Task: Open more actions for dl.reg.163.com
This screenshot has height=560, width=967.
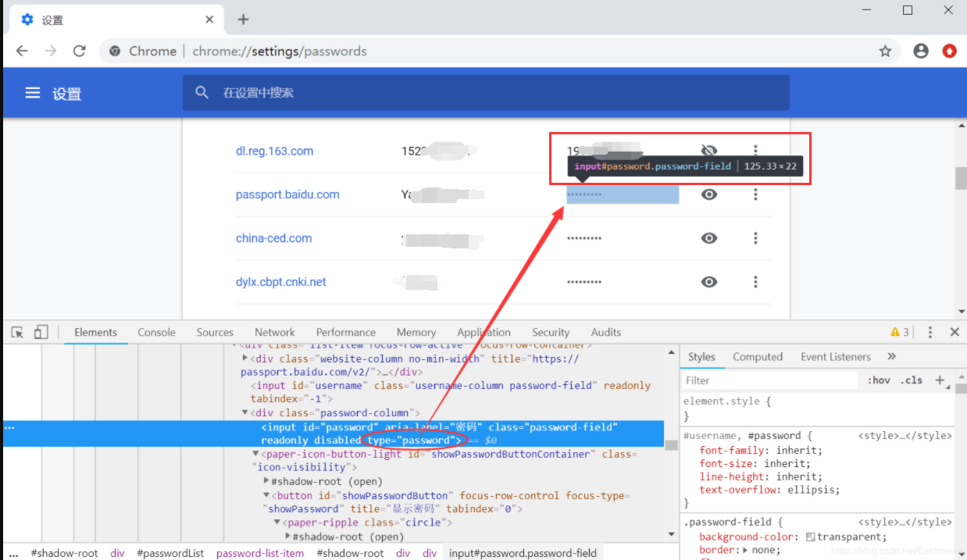Action: (755, 150)
